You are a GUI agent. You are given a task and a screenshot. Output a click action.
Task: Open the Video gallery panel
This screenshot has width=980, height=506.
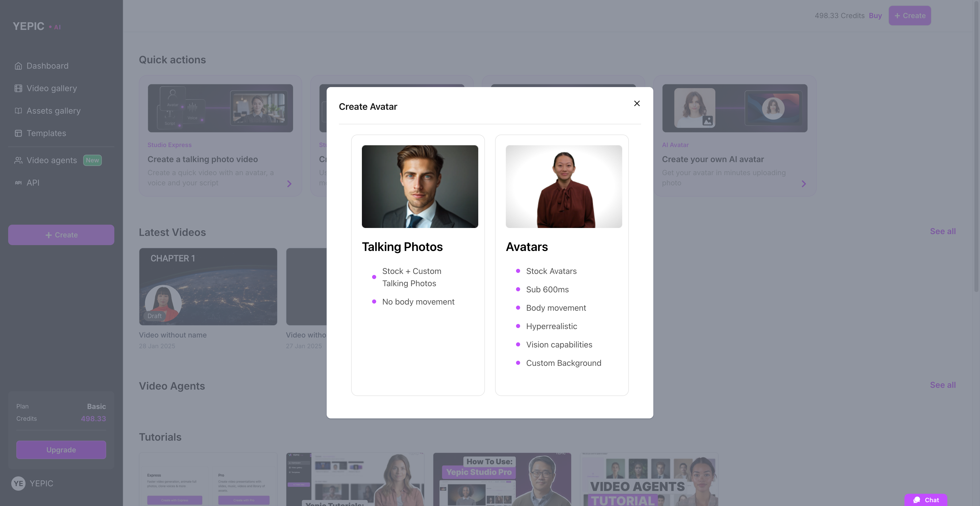[x=52, y=88]
